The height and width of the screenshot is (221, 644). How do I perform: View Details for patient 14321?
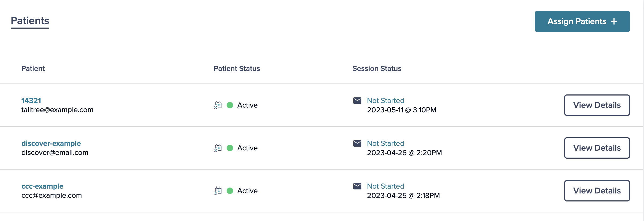tap(597, 105)
